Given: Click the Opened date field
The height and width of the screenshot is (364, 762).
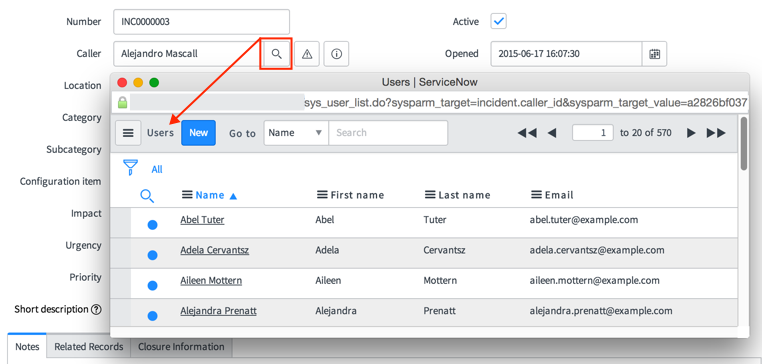Looking at the screenshot, I should pos(567,54).
